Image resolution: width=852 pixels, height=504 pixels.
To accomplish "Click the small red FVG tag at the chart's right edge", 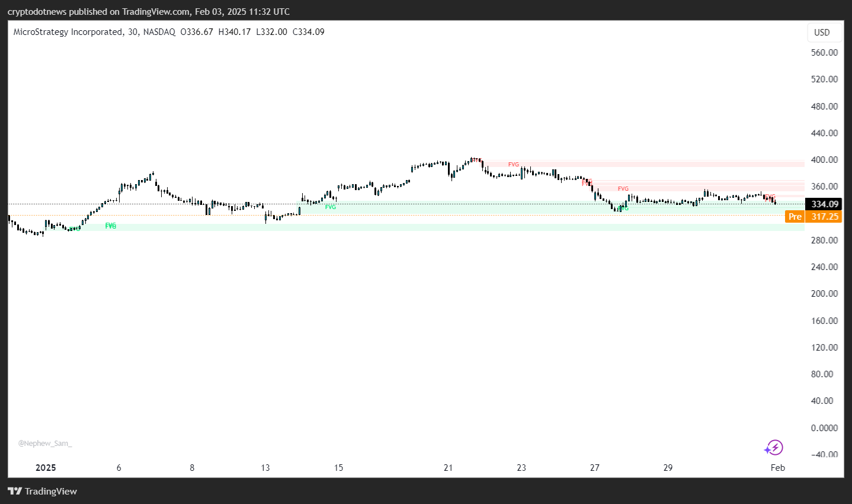I will point(769,197).
